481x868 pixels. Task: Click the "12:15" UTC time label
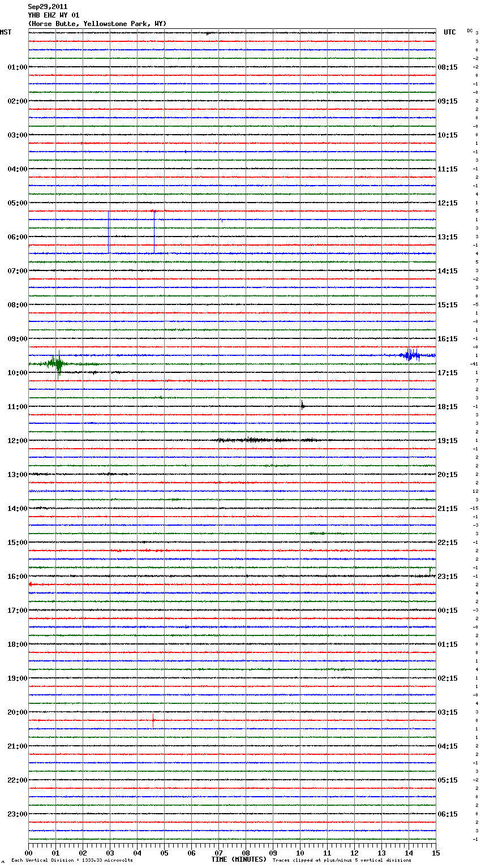click(448, 203)
